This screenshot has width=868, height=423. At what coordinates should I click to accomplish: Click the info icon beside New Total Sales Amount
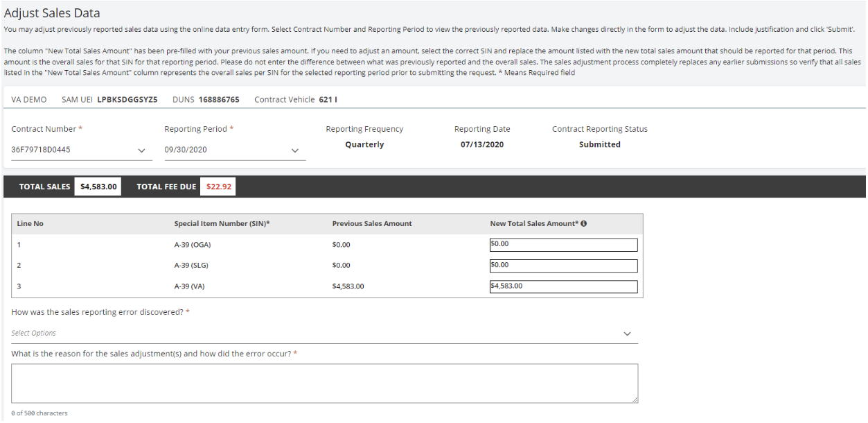pyautogui.click(x=584, y=223)
